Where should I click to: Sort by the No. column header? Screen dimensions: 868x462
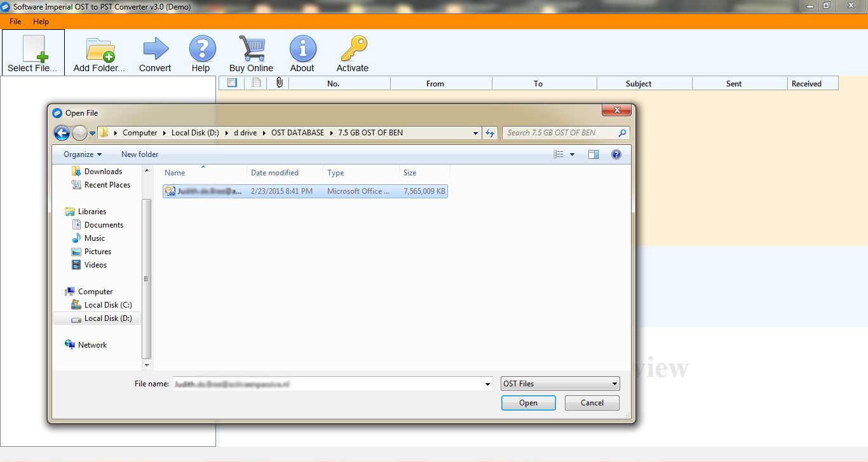coord(339,83)
